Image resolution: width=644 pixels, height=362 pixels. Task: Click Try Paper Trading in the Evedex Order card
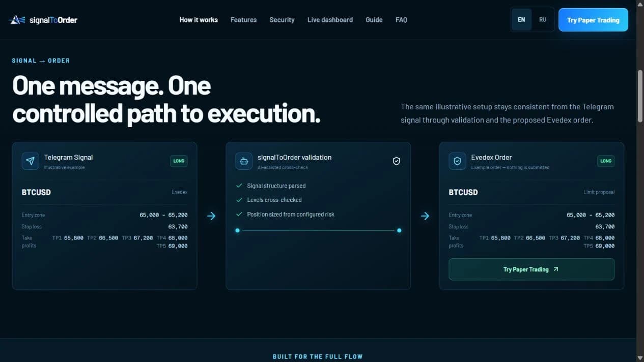click(x=531, y=269)
